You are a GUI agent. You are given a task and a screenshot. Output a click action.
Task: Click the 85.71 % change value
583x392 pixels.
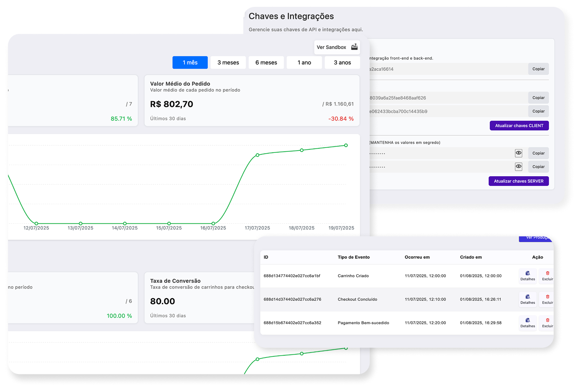[121, 119]
